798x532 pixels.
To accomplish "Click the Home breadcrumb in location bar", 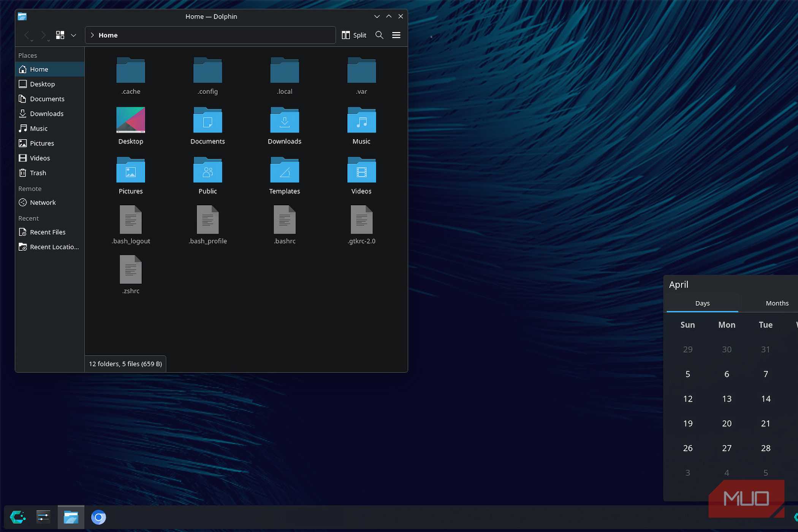I will (x=108, y=35).
